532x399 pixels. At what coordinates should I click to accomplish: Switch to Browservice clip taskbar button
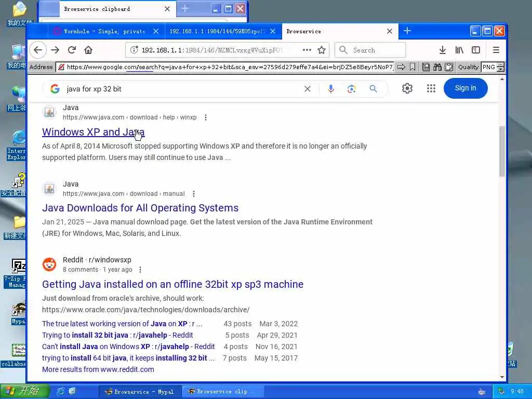coord(222,392)
